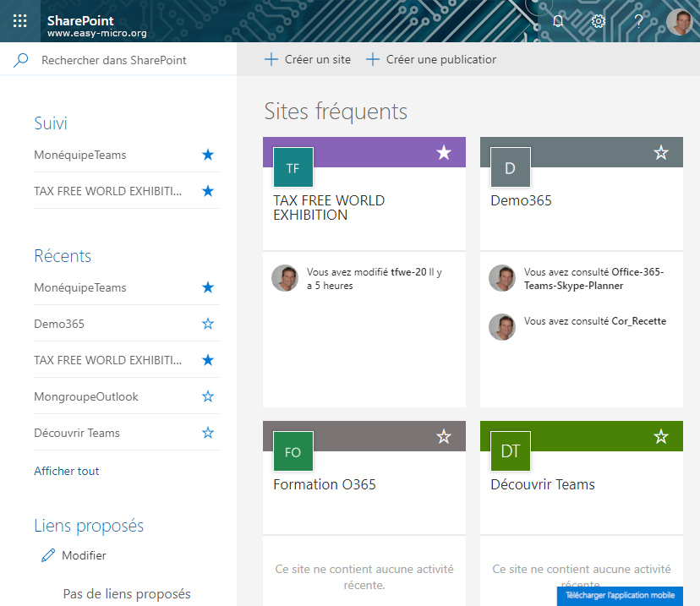This screenshot has width=700, height=606.
Task: Click the Modifier pencil icon
Action: [x=48, y=555]
